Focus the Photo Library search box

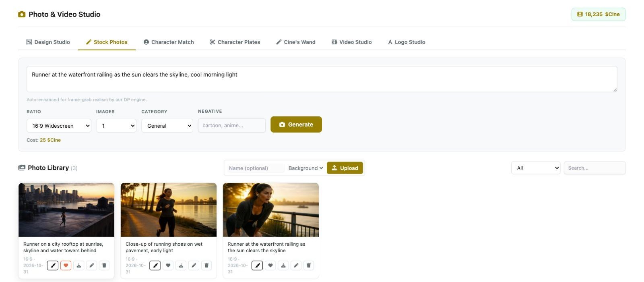[595, 168]
